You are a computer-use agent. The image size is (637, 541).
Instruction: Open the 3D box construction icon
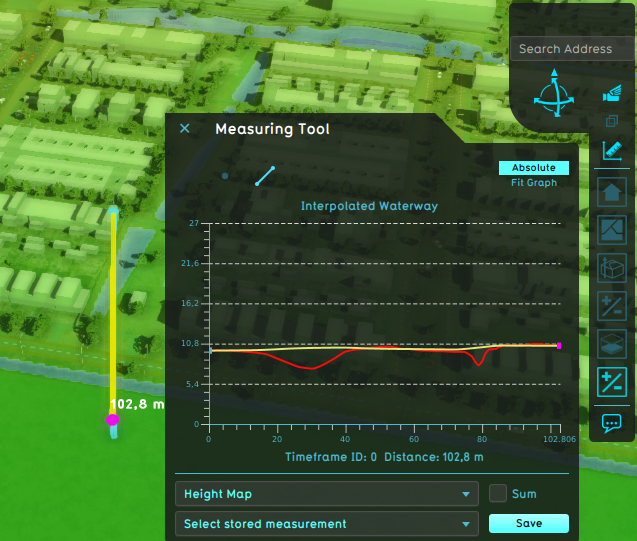(x=612, y=269)
